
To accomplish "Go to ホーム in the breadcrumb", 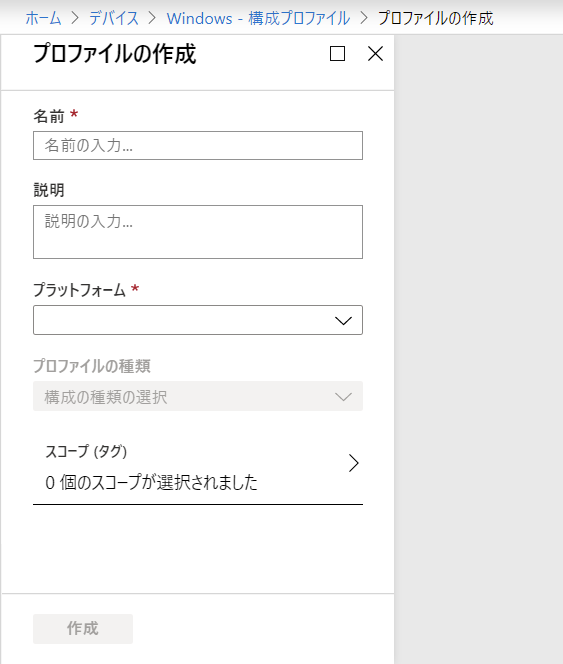I will click(43, 18).
